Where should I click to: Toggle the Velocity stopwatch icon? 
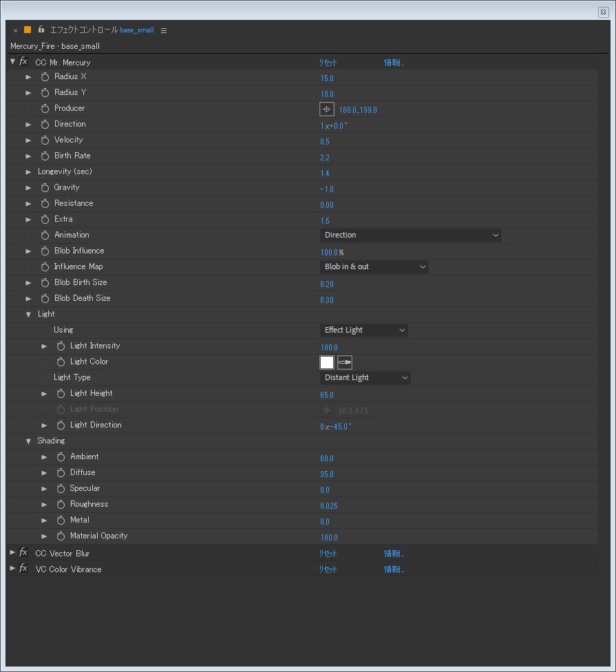coord(45,140)
